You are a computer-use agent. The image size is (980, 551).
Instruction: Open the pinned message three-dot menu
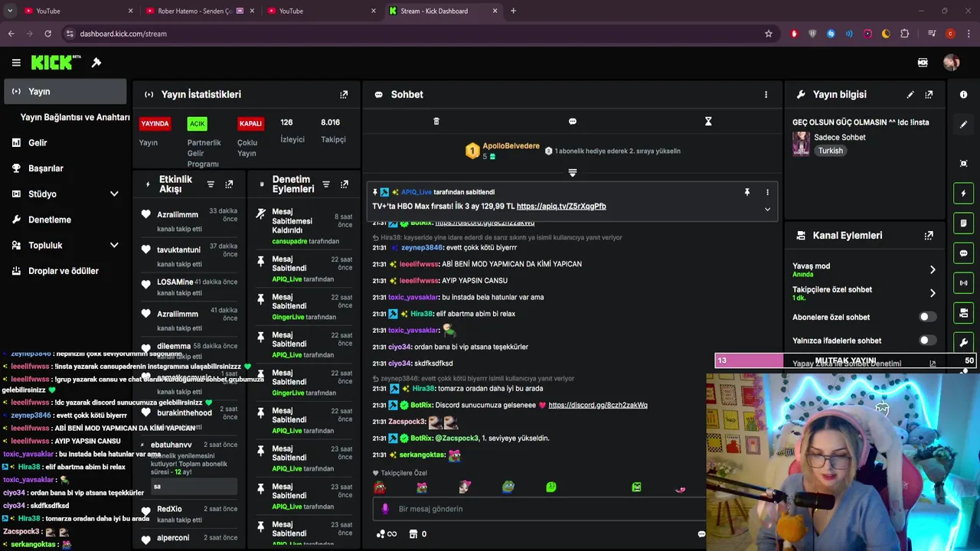click(x=767, y=192)
